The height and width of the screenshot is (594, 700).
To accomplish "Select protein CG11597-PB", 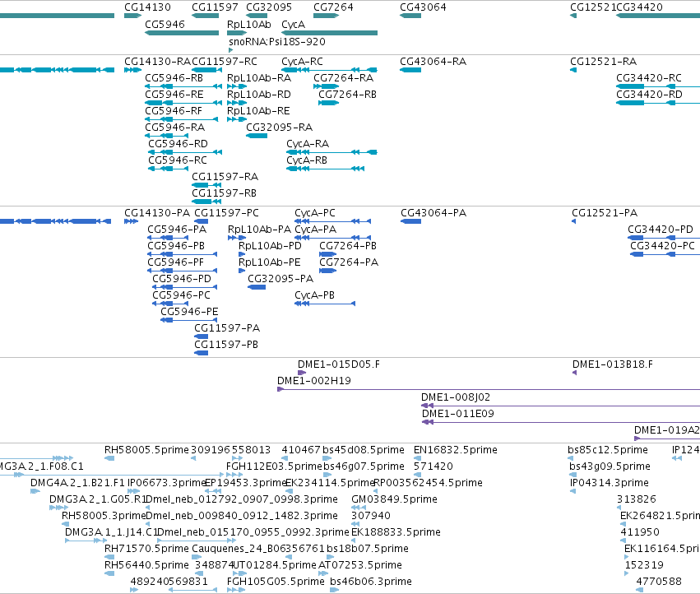I will (x=226, y=346).
